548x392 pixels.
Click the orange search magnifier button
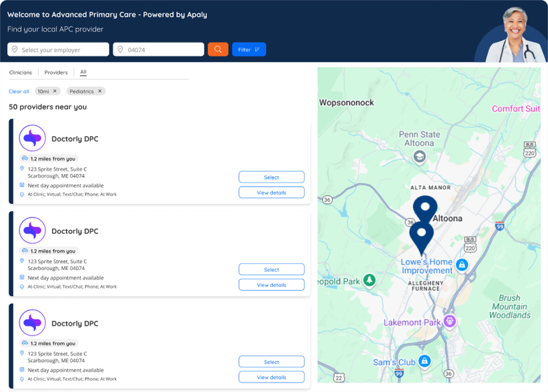[218, 50]
